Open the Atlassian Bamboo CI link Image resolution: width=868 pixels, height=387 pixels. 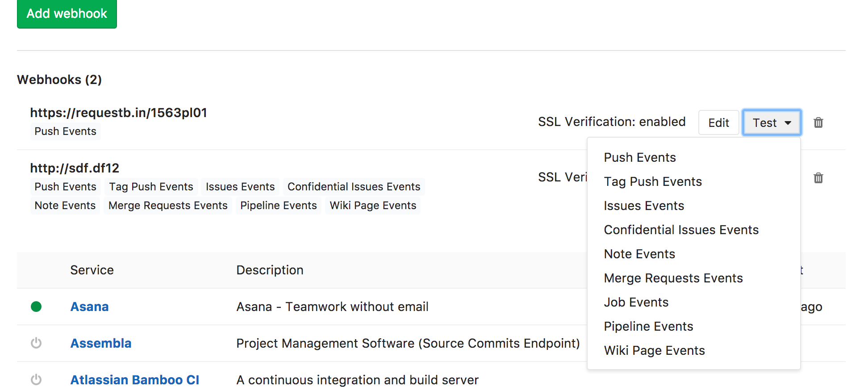(x=135, y=379)
